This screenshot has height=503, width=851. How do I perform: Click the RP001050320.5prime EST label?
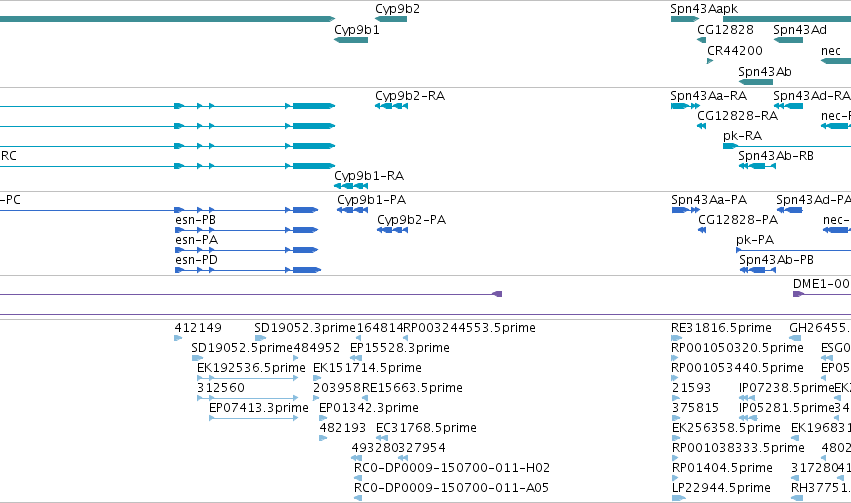737,348
